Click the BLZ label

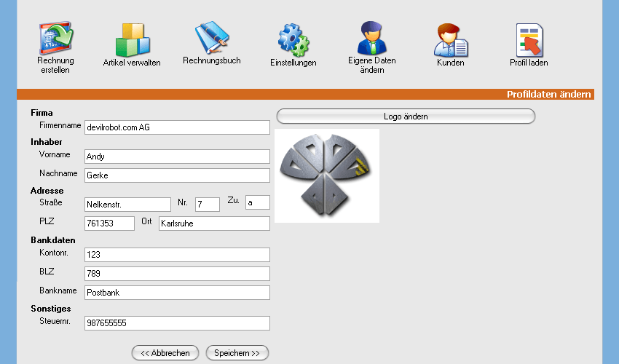pos(47,272)
